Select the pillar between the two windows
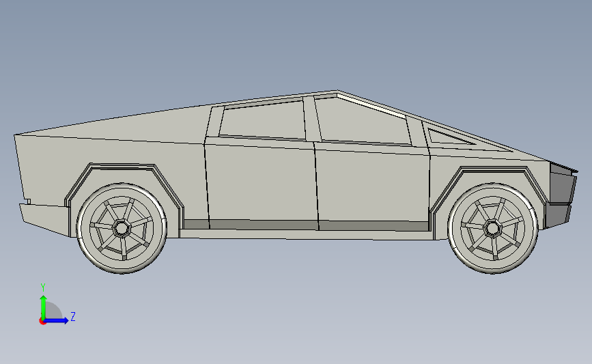Image resolution: width=592 pixels, height=364 pixels. pyautogui.click(x=312, y=119)
